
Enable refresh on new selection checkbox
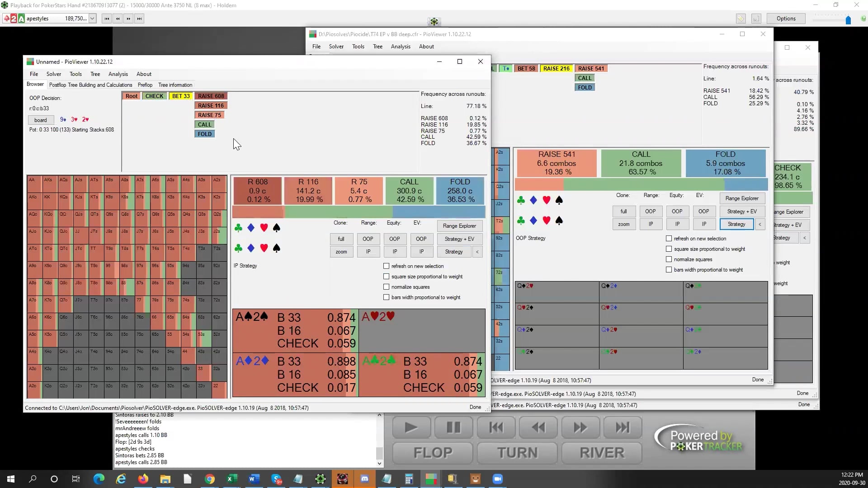387,266
